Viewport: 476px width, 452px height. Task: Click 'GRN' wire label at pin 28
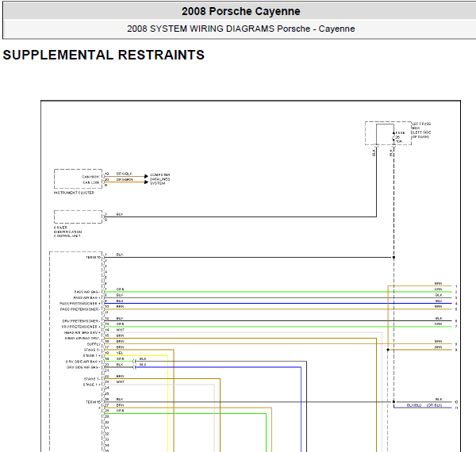pyautogui.click(x=120, y=411)
